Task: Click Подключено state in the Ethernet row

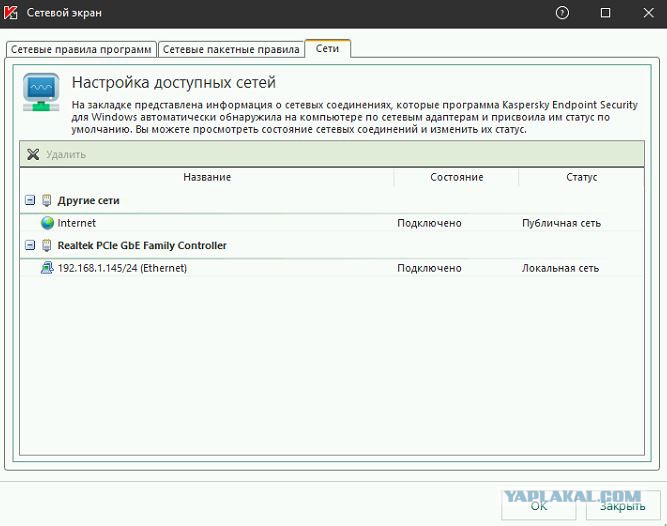Action: tap(429, 268)
